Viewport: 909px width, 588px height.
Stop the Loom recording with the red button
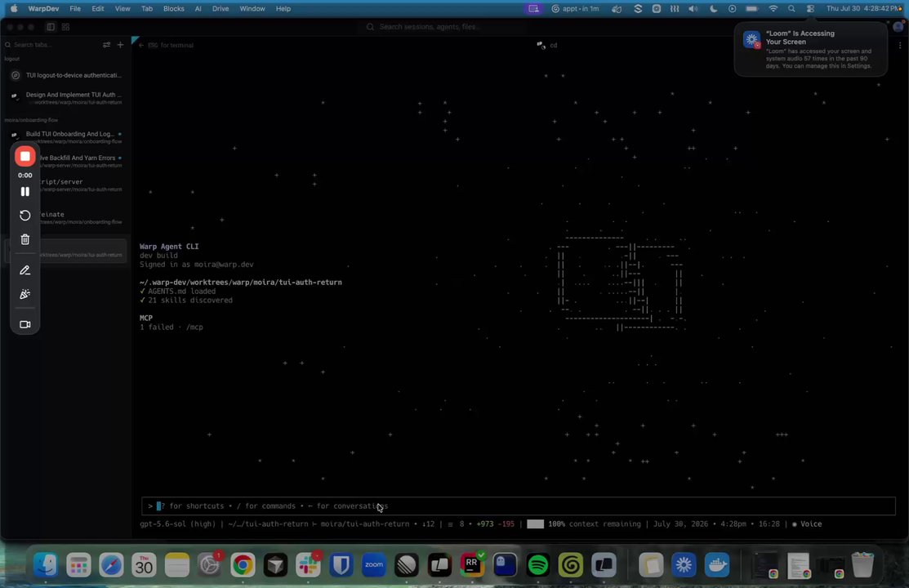[x=25, y=157]
